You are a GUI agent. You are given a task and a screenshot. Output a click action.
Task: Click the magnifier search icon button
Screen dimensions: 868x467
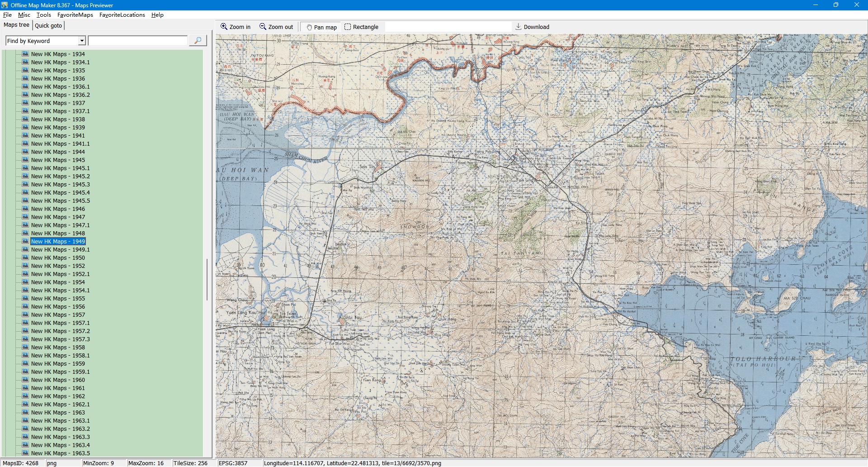[x=198, y=41]
